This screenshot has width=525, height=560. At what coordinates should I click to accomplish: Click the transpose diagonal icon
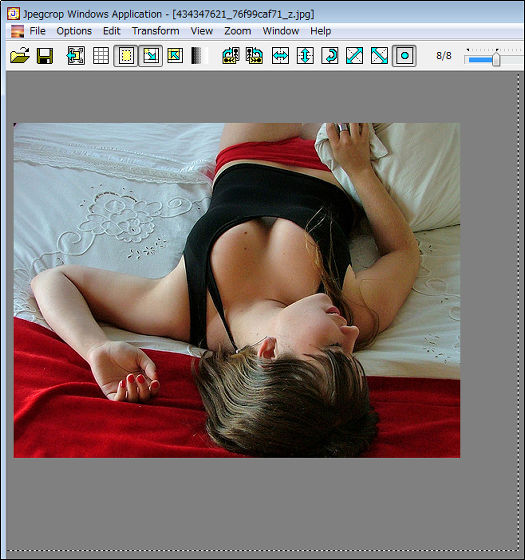click(x=355, y=56)
